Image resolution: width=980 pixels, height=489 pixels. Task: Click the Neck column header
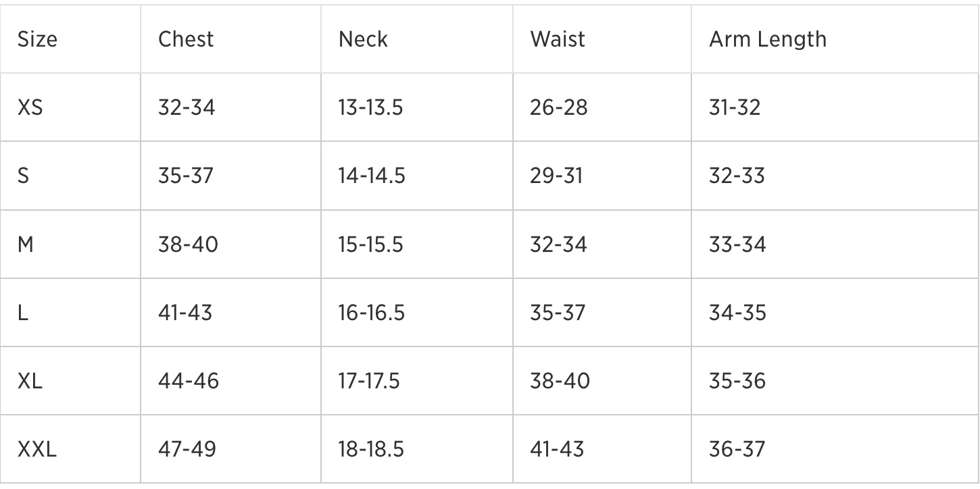(x=363, y=39)
